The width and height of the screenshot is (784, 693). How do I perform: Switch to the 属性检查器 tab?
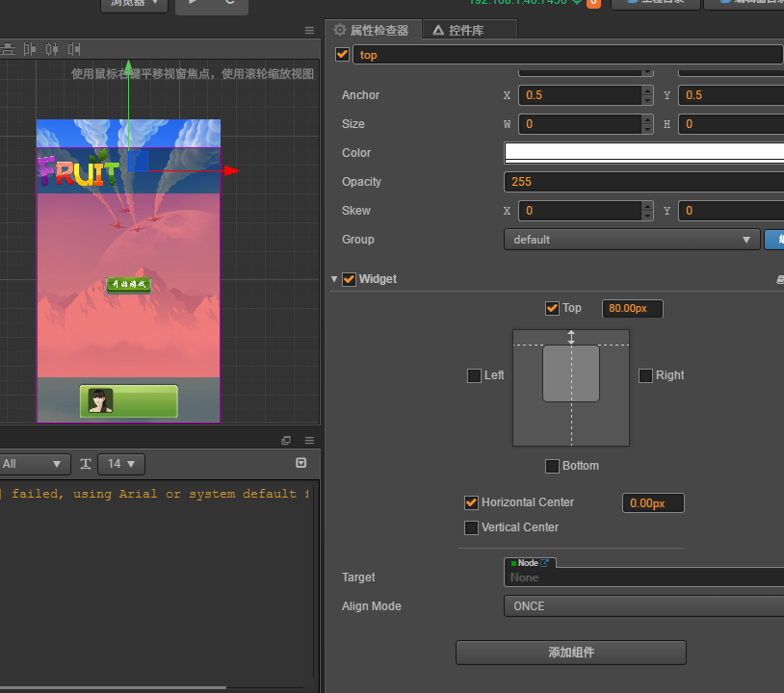(372, 30)
